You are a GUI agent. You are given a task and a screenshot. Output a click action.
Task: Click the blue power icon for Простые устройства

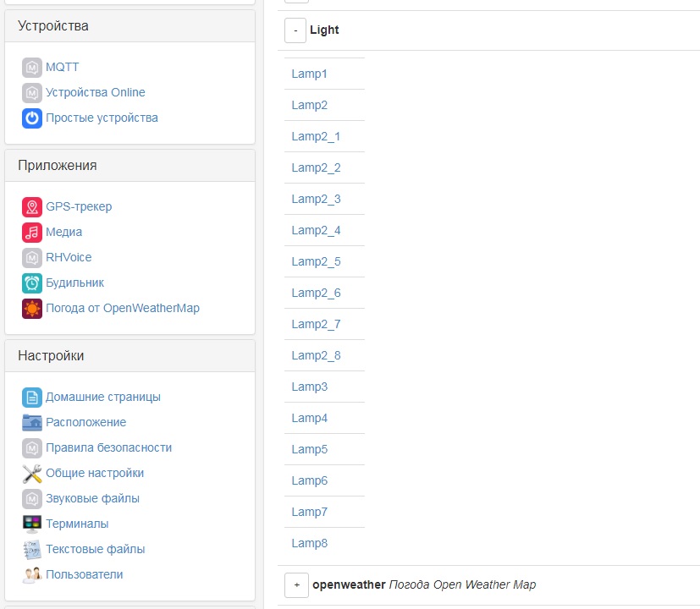coord(32,118)
